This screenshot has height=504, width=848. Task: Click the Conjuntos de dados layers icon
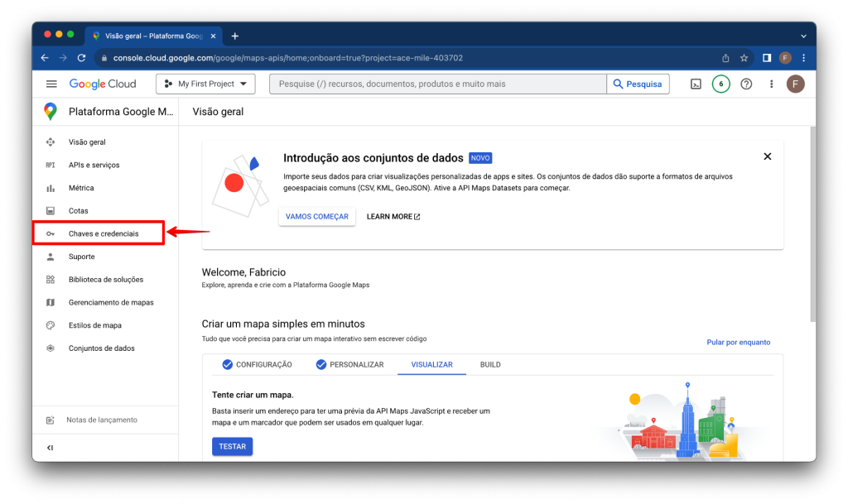tap(51, 348)
